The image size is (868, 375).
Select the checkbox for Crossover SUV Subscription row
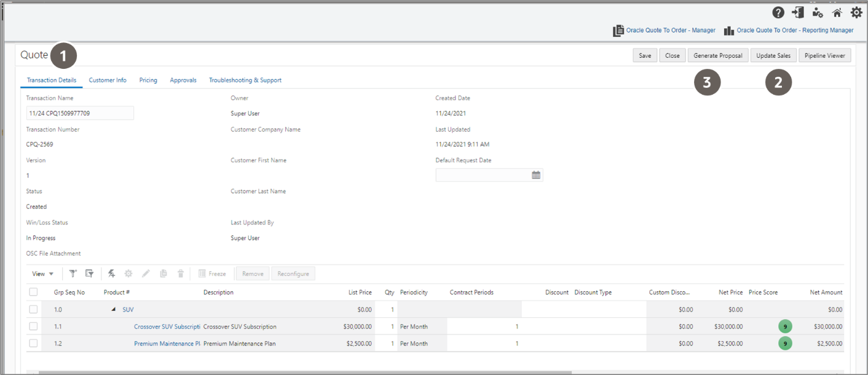33,326
